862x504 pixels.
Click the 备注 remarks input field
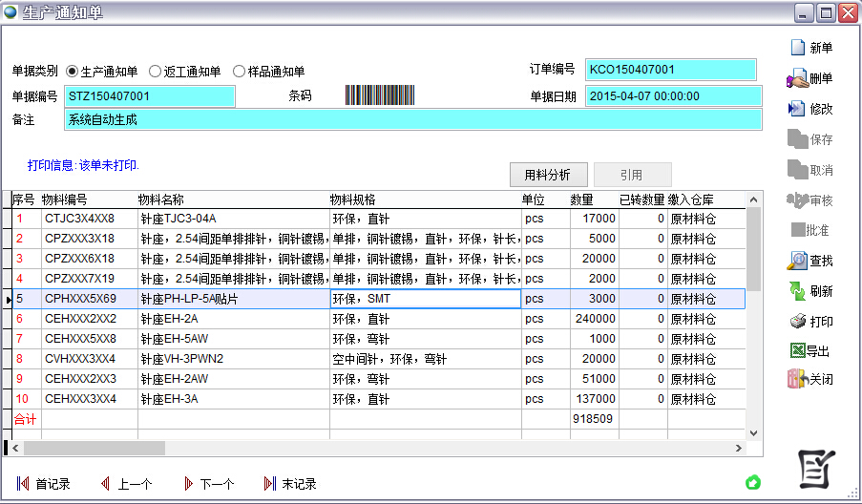412,119
